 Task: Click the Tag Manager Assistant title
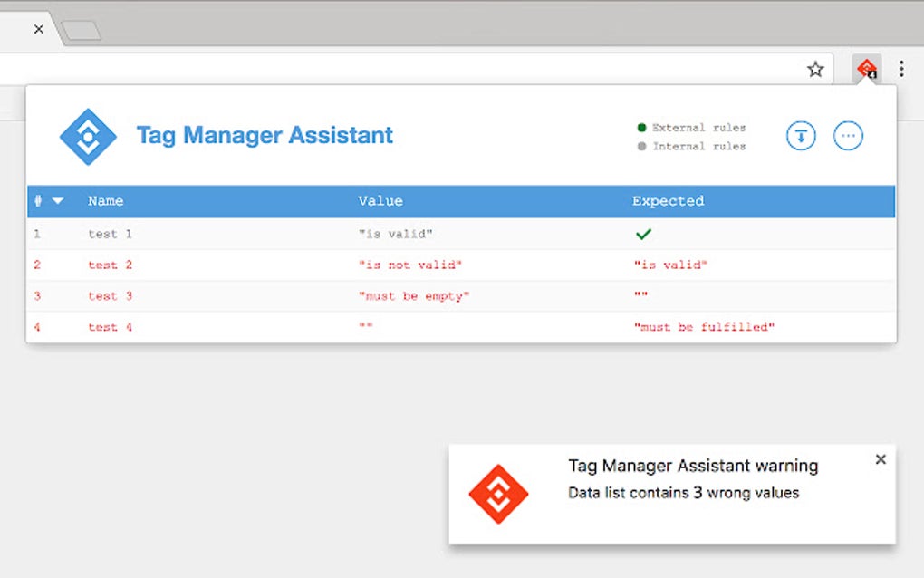coord(265,136)
